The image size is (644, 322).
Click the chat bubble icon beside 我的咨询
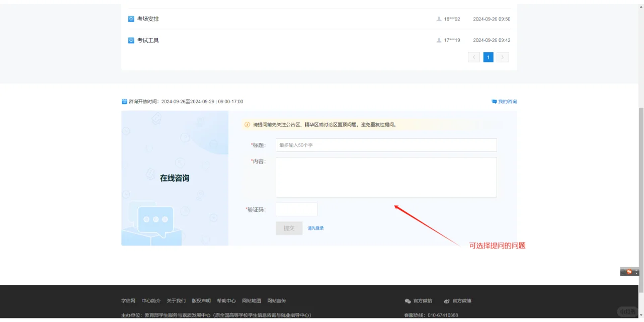point(494,101)
